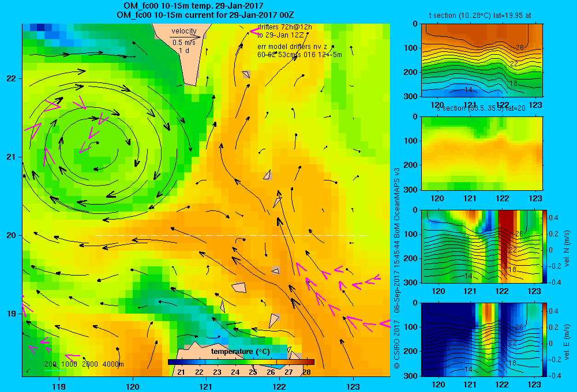Click the 21 value on temperature colorbar
Screen dimensions: 577x392
pos(181,372)
